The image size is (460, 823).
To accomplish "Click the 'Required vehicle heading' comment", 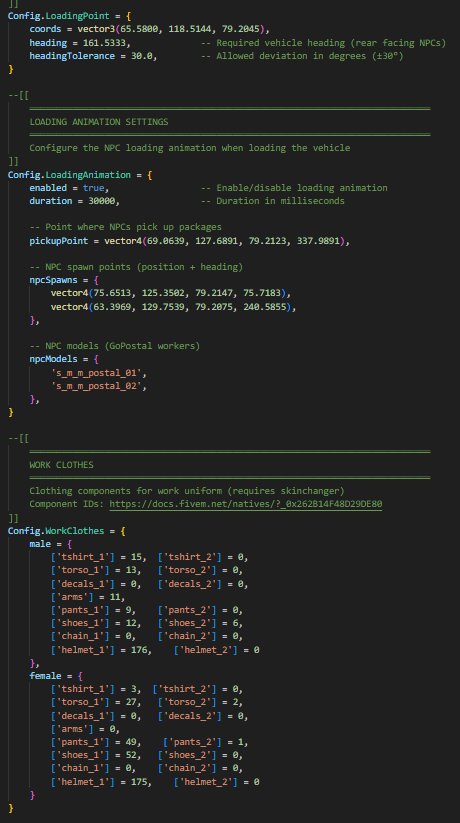I will 323,43.
